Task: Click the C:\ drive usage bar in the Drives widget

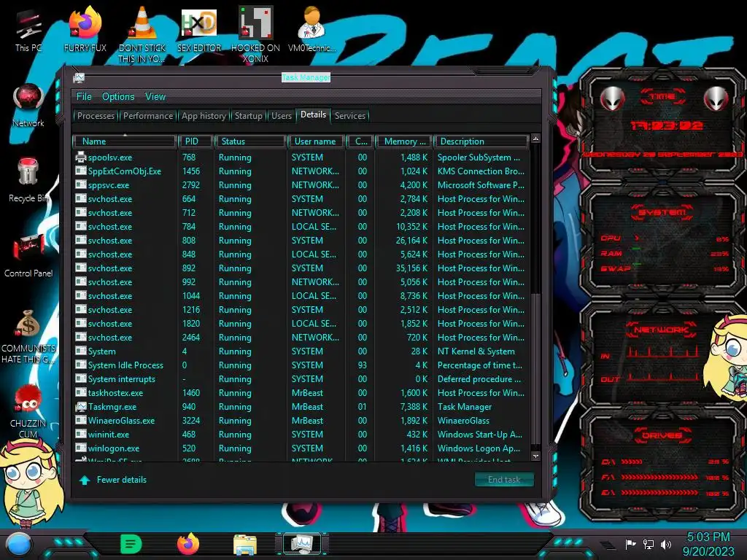Action: click(632, 462)
